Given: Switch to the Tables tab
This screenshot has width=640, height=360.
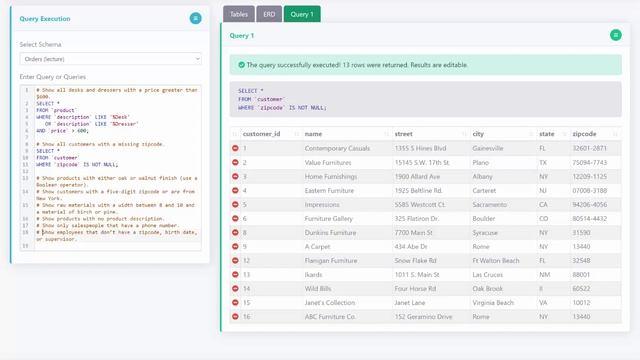Looking at the screenshot, I should coord(239,14).
